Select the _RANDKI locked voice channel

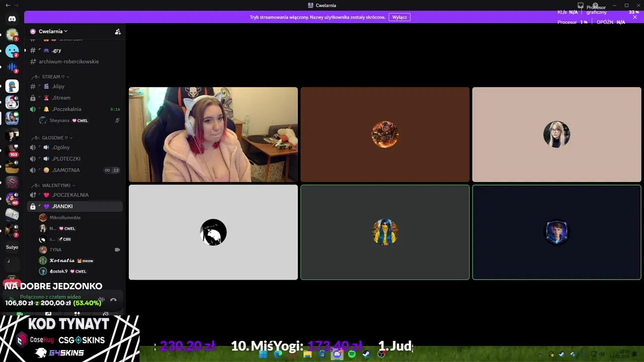click(x=74, y=206)
